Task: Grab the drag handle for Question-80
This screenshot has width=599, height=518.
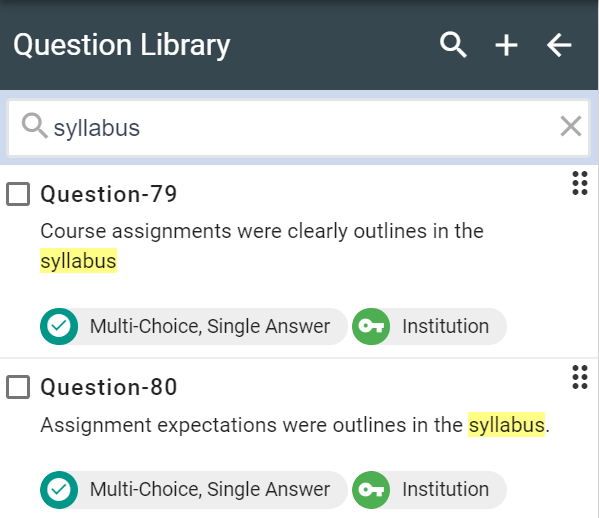Action: (580, 377)
